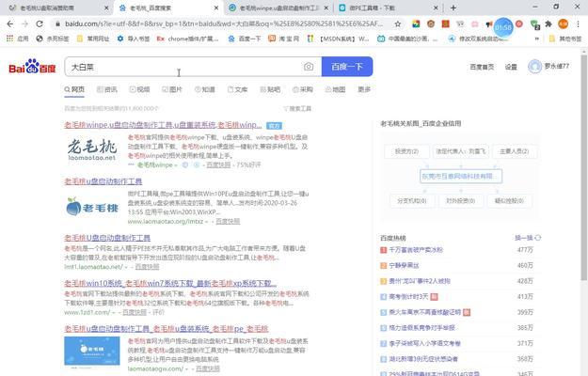Screen dimensions: 588x376
Task: Close the 微PE工具箱 - 下载 tab
Action: click(x=436, y=8)
